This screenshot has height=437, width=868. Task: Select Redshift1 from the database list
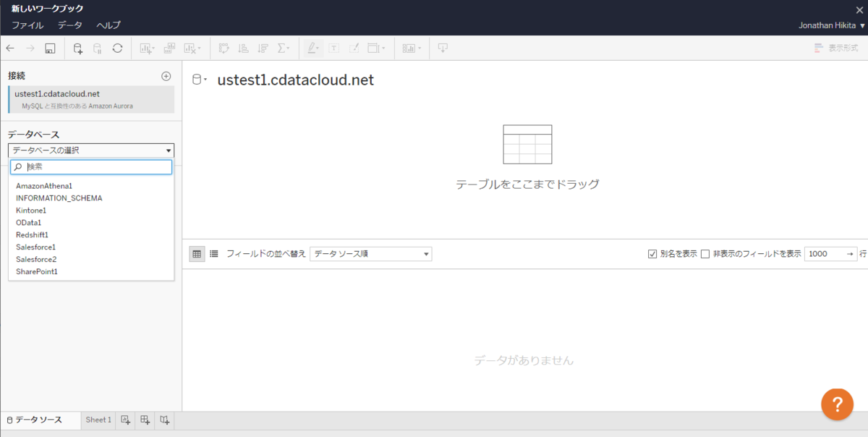pos(33,234)
